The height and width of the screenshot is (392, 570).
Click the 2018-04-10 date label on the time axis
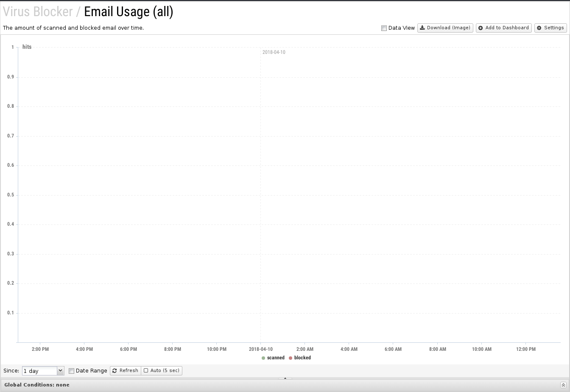tap(260, 350)
